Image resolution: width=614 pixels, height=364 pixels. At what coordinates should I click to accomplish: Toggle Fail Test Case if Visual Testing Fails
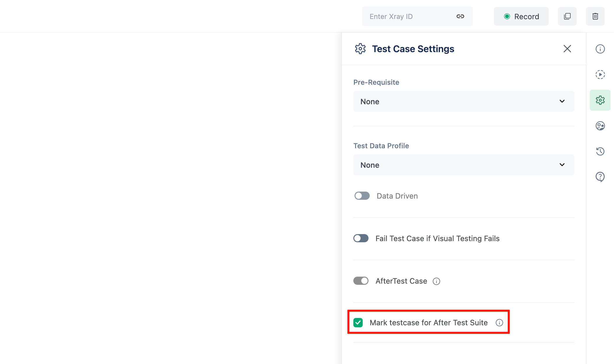pyautogui.click(x=361, y=238)
